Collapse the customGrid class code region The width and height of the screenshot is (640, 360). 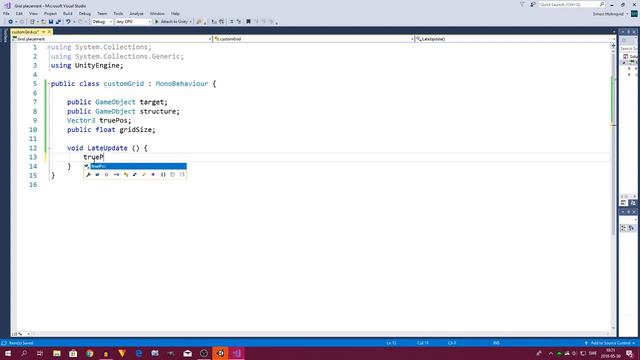(49, 84)
